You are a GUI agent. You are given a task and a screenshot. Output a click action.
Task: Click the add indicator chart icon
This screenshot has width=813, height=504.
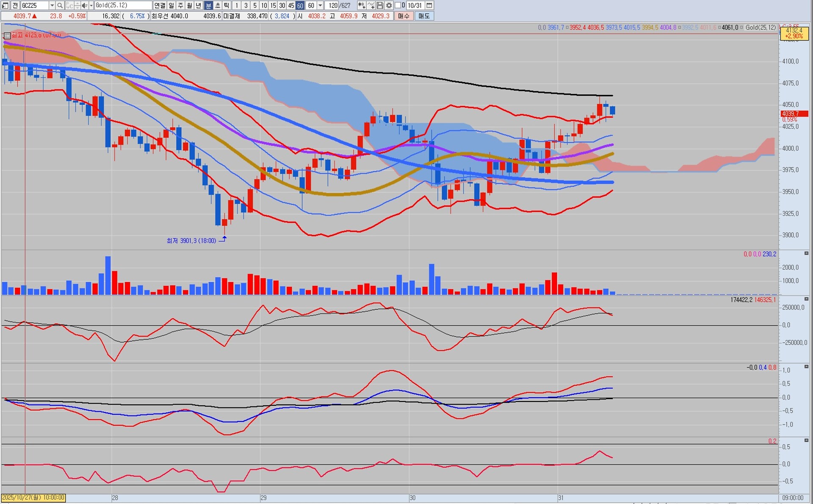tap(361, 6)
